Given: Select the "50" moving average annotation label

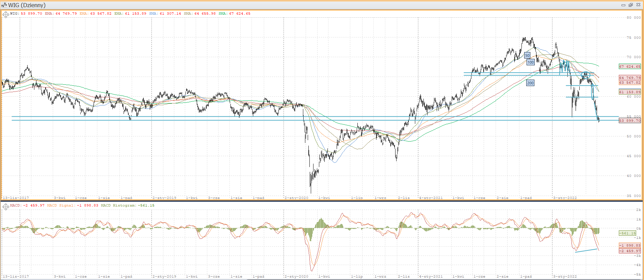Looking at the screenshot, I should tap(527, 55).
